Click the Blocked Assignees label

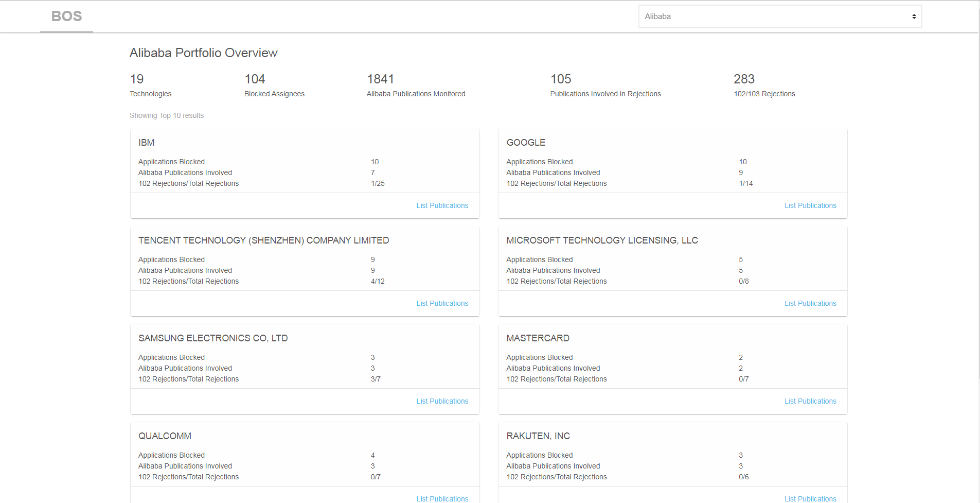coord(274,94)
